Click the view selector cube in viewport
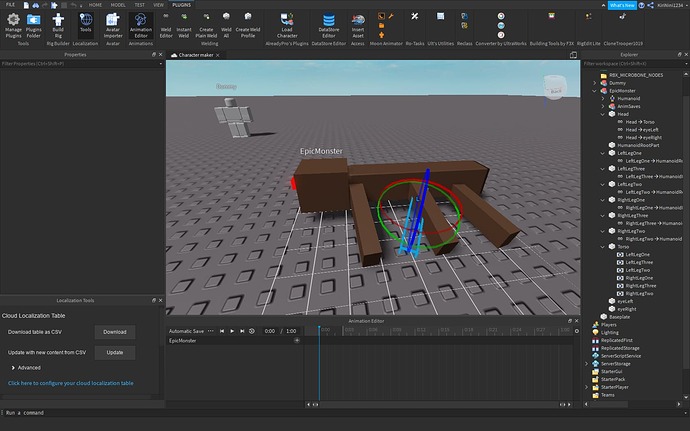This screenshot has width=690, height=431. point(555,87)
